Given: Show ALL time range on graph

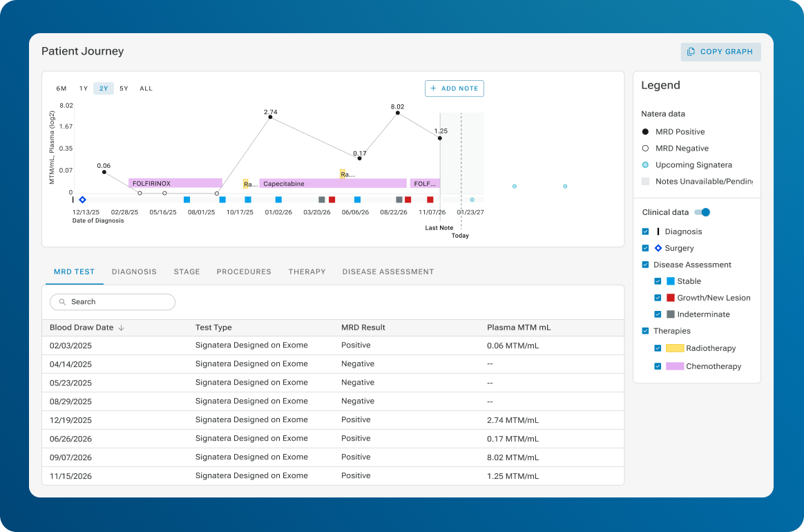Looking at the screenshot, I should (146, 88).
